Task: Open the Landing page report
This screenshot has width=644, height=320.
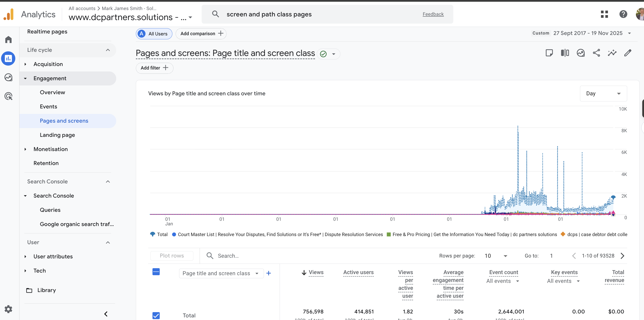Action: (x=57, y=135)
